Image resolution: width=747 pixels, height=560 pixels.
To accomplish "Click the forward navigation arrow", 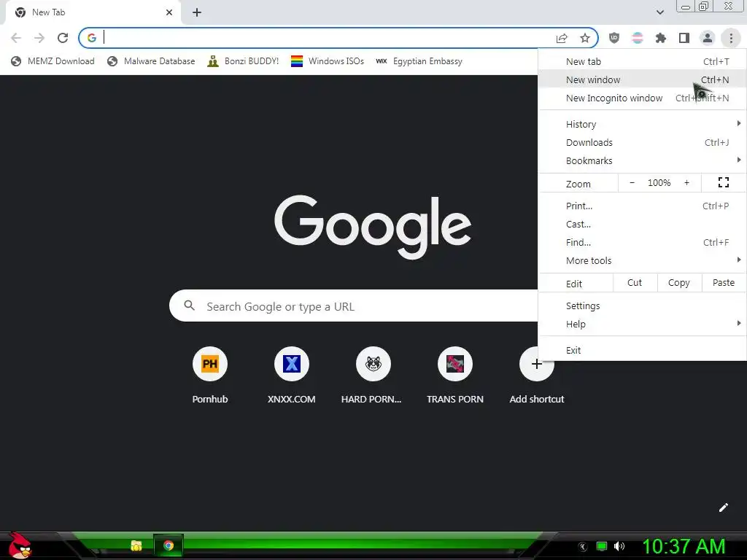I will [x=39, y=38].
